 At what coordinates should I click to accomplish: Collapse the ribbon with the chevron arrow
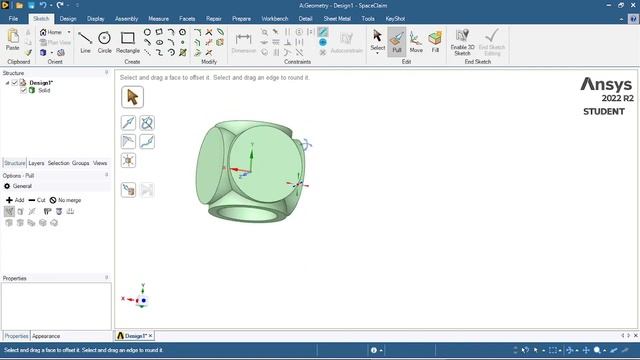pyautogui.click(x=622, y=19)
